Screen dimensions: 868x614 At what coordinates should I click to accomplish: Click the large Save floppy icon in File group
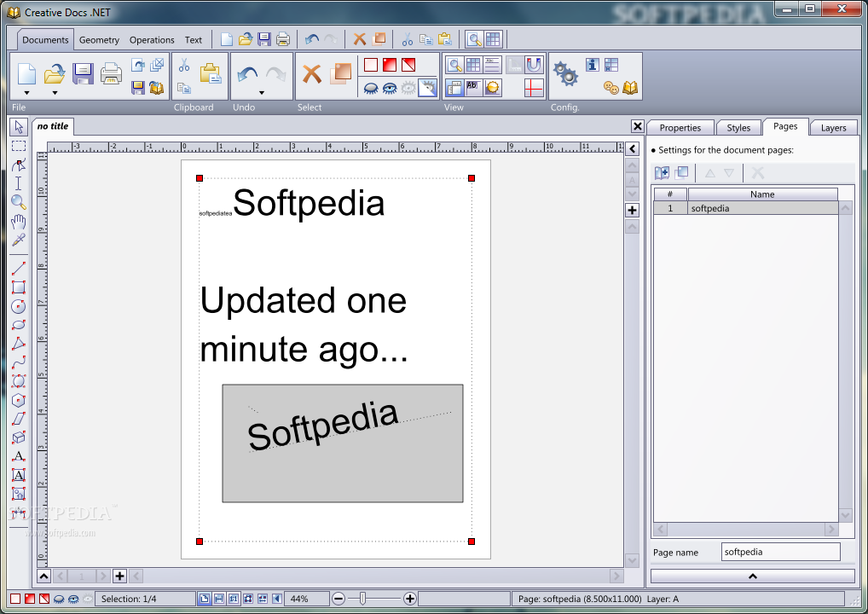point(83,73)
